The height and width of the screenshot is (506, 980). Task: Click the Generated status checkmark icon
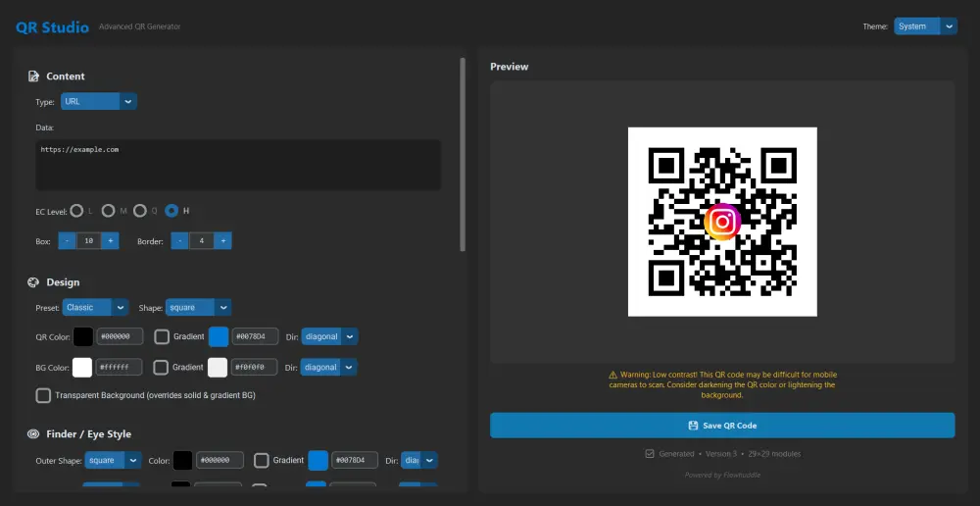click(x=650, y=453)
